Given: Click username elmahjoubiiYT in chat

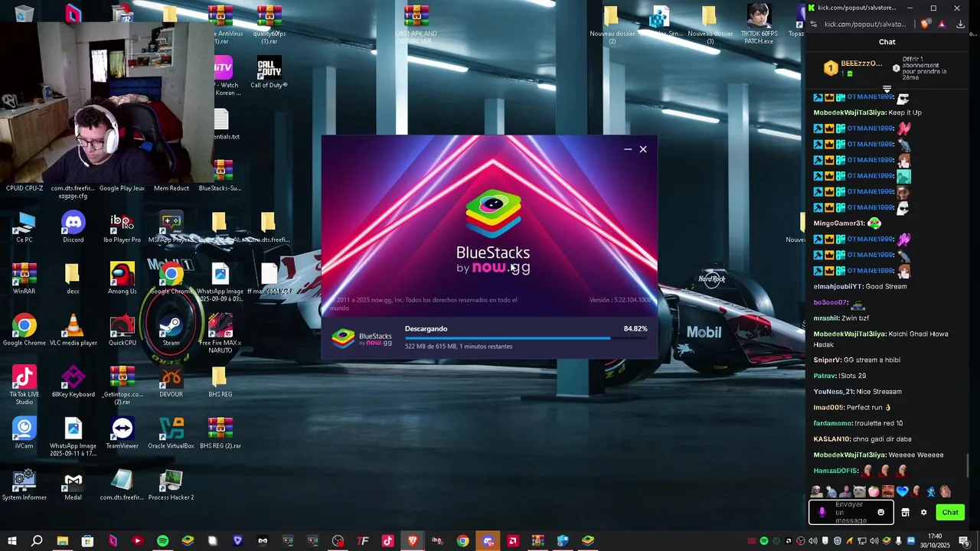Looking at the screenshot, I should click(838, 286).
